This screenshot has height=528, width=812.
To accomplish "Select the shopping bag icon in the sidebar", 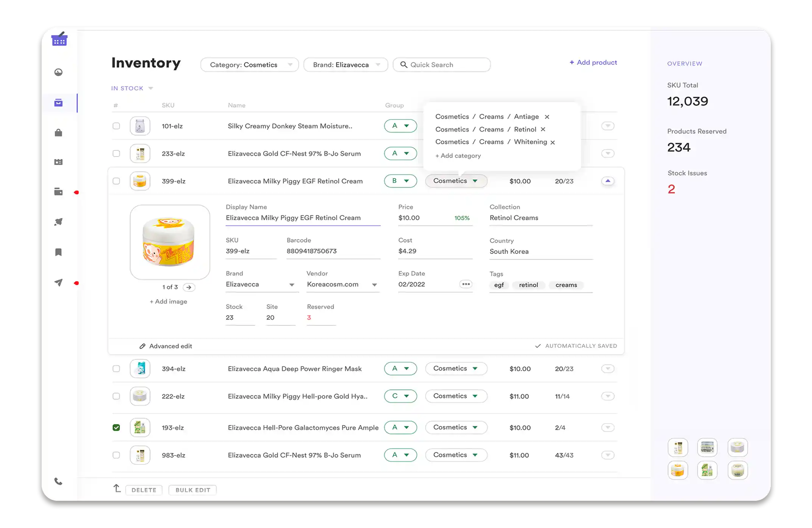I will (59, 132).
